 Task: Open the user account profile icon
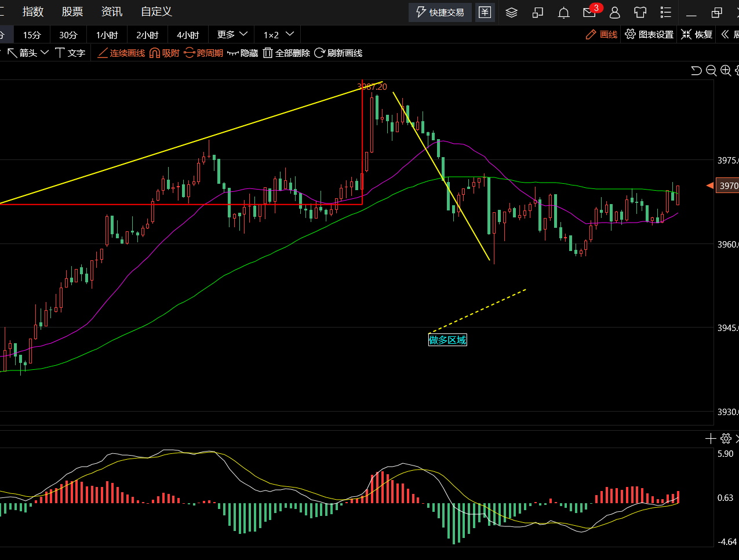[615, 13]
